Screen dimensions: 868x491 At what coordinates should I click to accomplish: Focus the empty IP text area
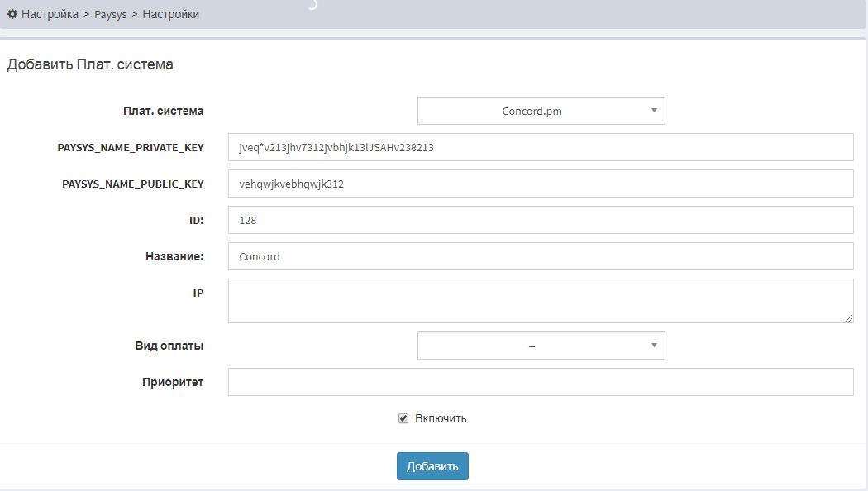540,300
